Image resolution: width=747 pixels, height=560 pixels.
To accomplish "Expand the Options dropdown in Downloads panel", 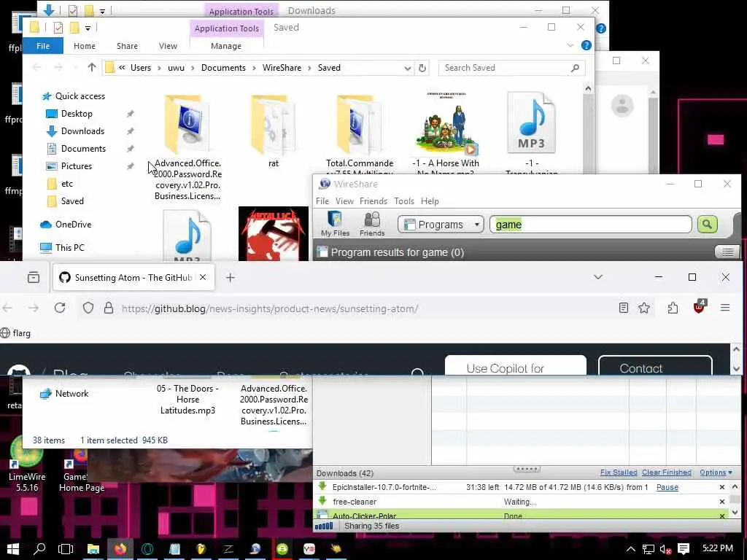I will click(716, 472).
